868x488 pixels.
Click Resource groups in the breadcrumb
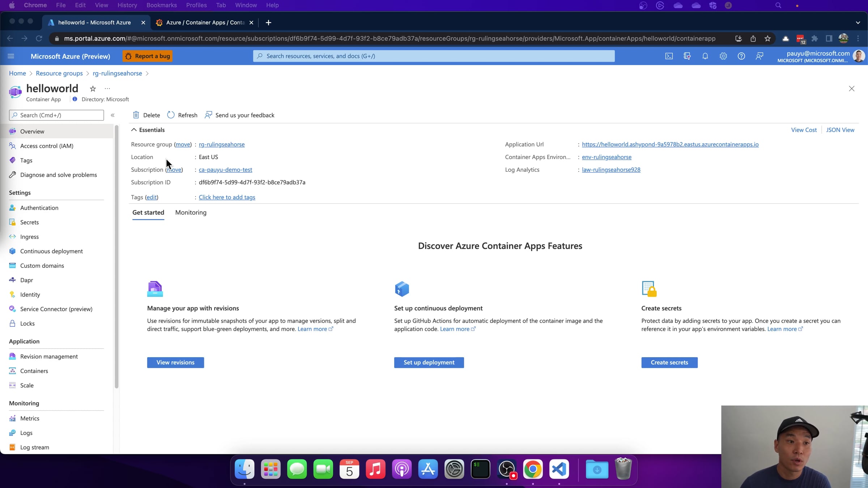59,73
